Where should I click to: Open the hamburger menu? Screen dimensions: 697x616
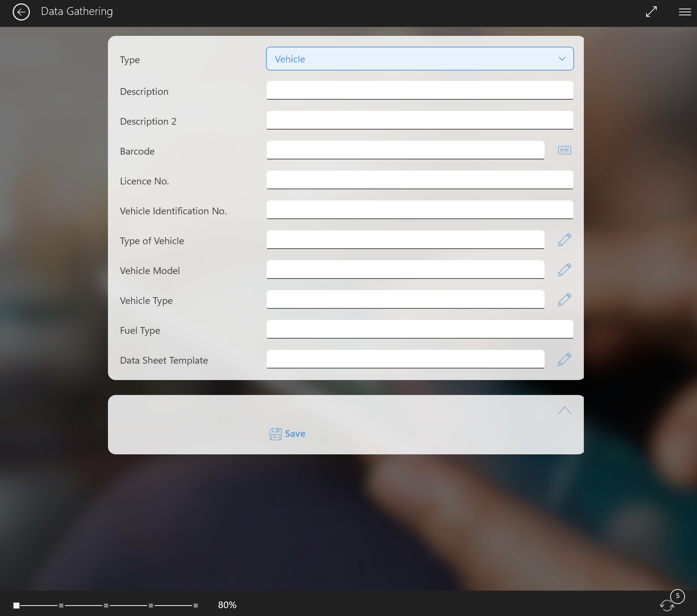(x=685, y=12)
